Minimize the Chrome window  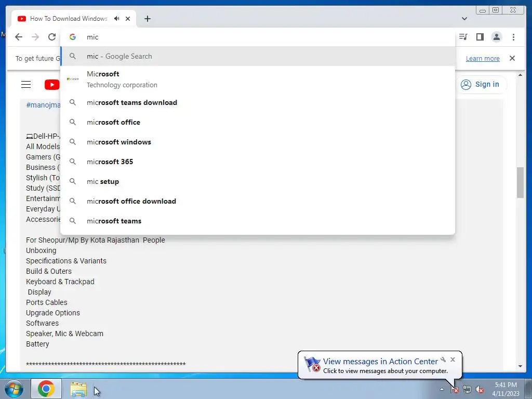pyautogui.click(x=483, y=10)
